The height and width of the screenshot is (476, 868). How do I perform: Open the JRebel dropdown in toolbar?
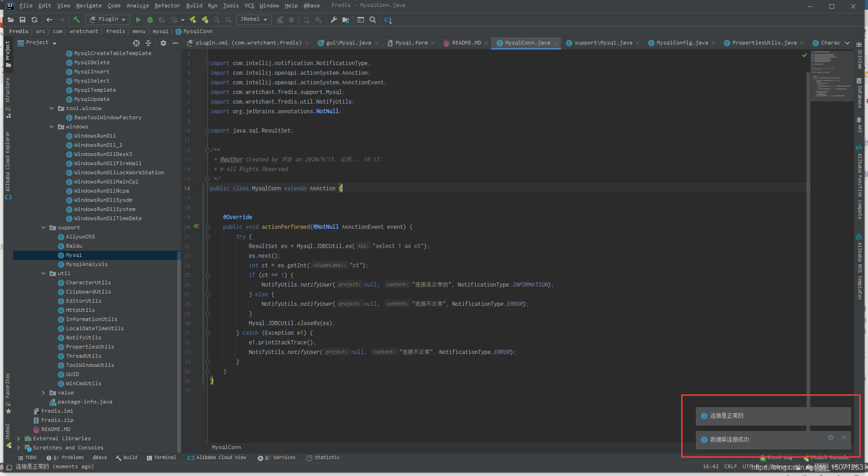tap(254, 19)
